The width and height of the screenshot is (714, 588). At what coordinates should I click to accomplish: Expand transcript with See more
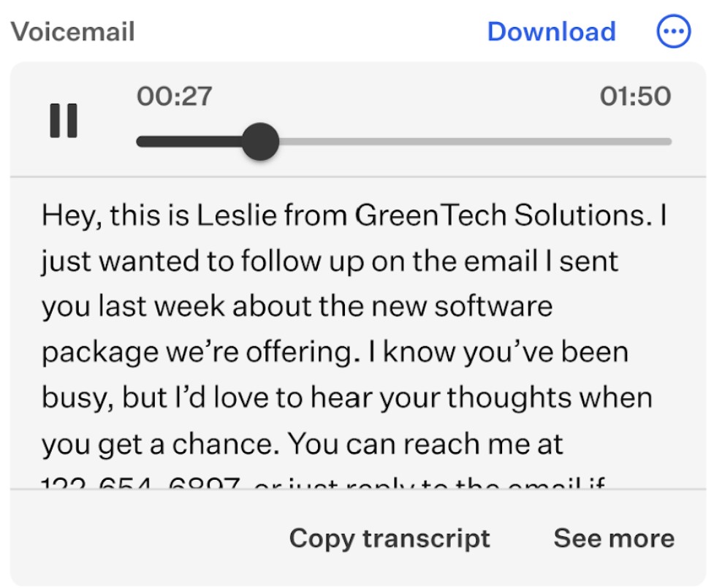point(614,538)
